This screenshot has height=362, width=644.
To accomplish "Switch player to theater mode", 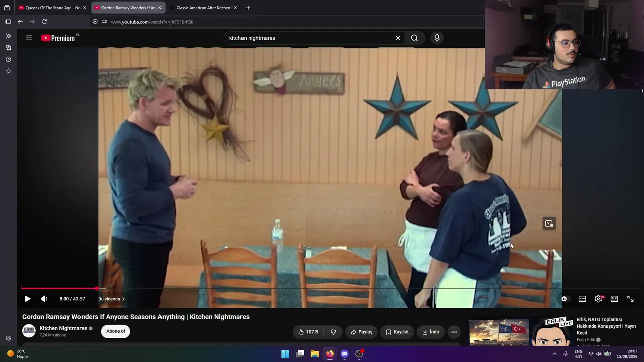I will (x=614, y=299).
